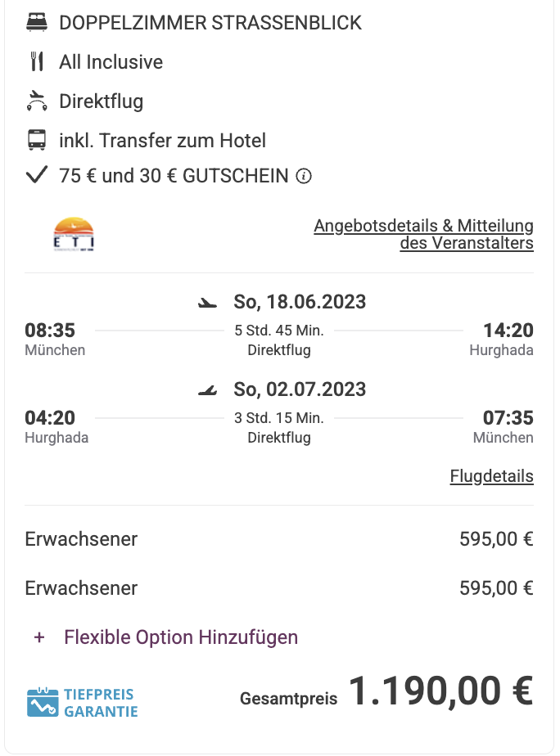560x756 pixels.
Task: Open the Flugdetails link
Action: (x=491, y=476)
